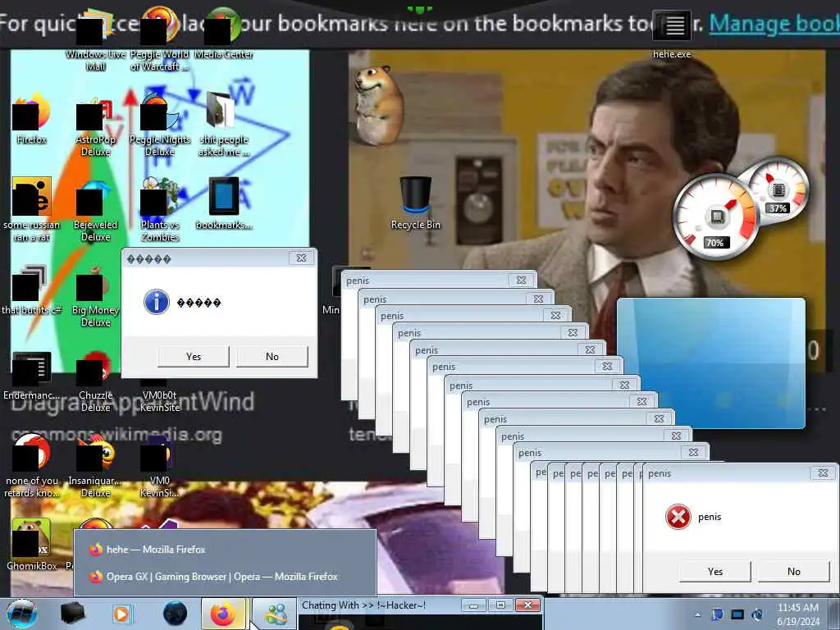Click No in the front penis dialog

(x=794, y=571)
